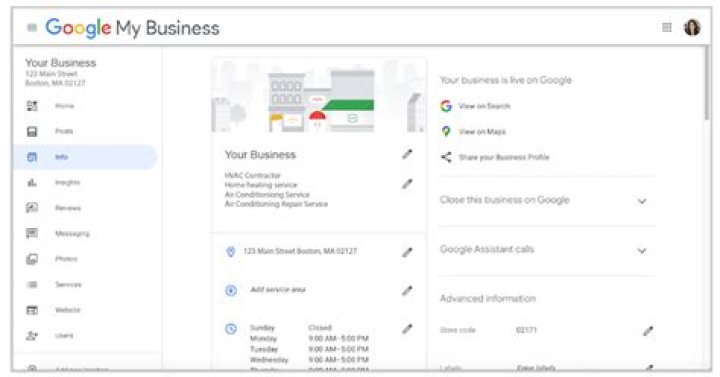Edit the 123 Main Street address pencil
The height and width of the screenshot is (377, 720).
[407, 252]
